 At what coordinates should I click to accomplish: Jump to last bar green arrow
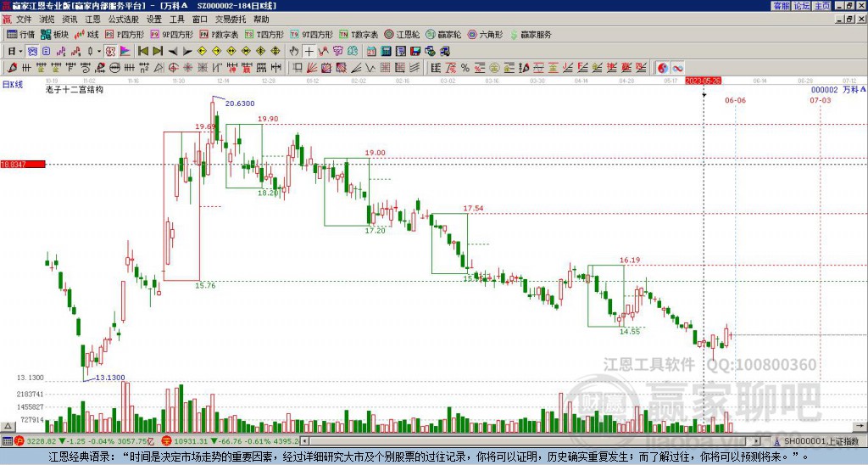158,52
